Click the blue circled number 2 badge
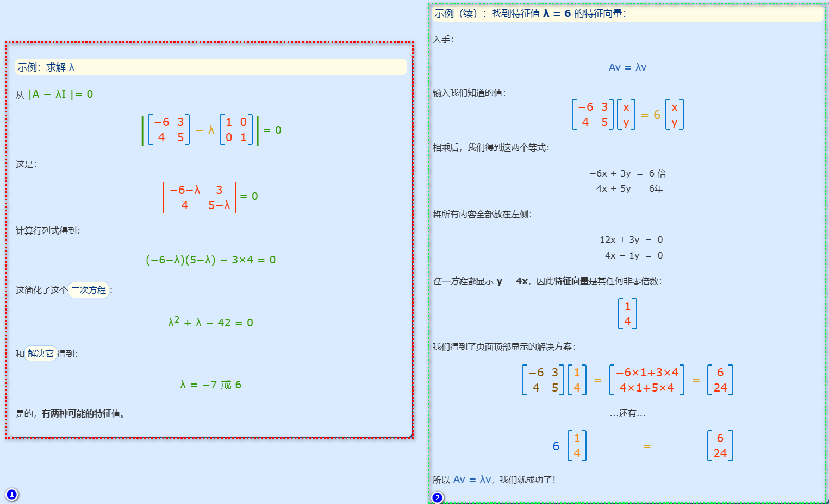 pos(437,496)
